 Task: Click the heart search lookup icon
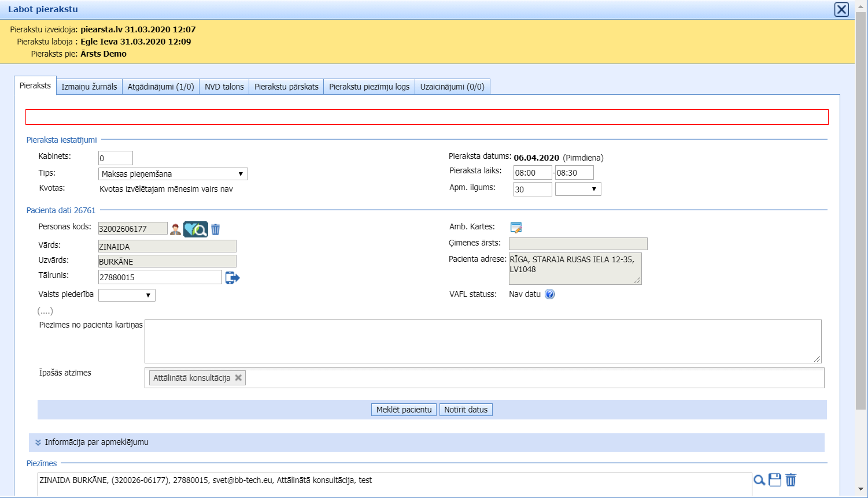(x=195, y=229)
